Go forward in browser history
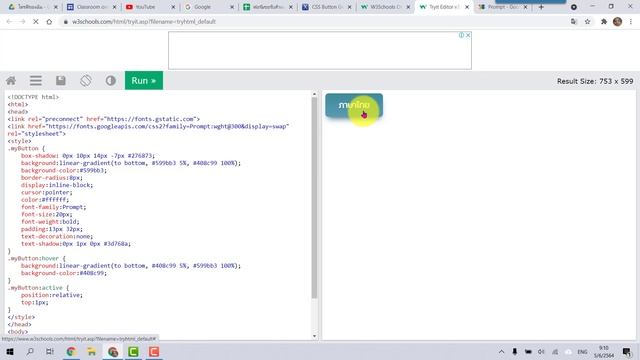 point(22,22)
